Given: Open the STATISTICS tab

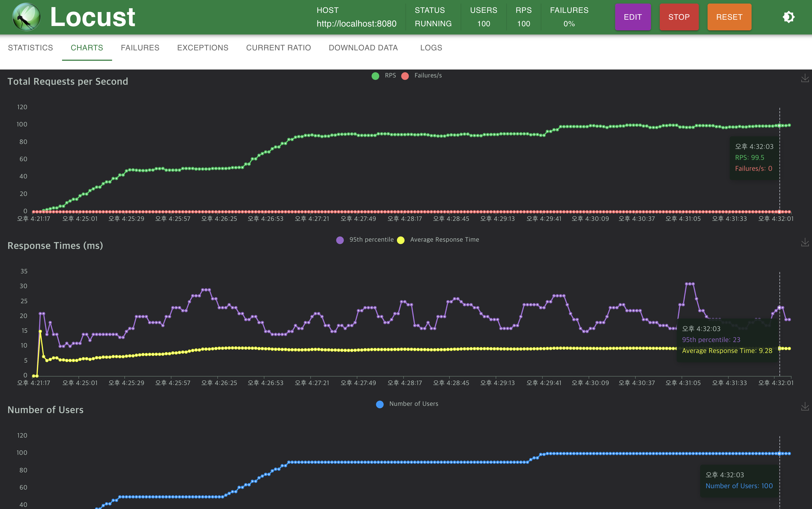Looking at the screenshot, I should [x=31, y=48].
